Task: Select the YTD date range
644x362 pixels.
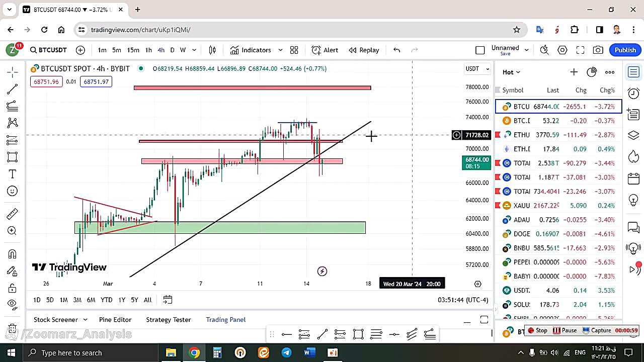Action: coord(106,300)
